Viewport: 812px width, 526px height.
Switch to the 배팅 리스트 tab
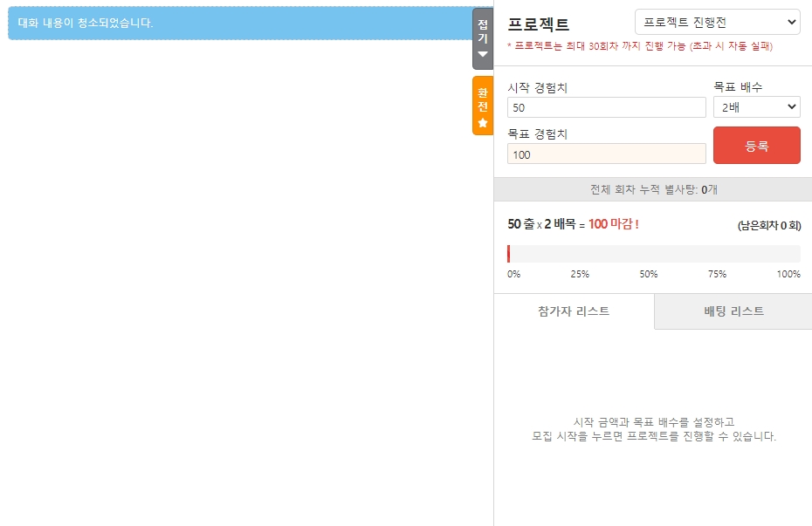click(733, 311)
